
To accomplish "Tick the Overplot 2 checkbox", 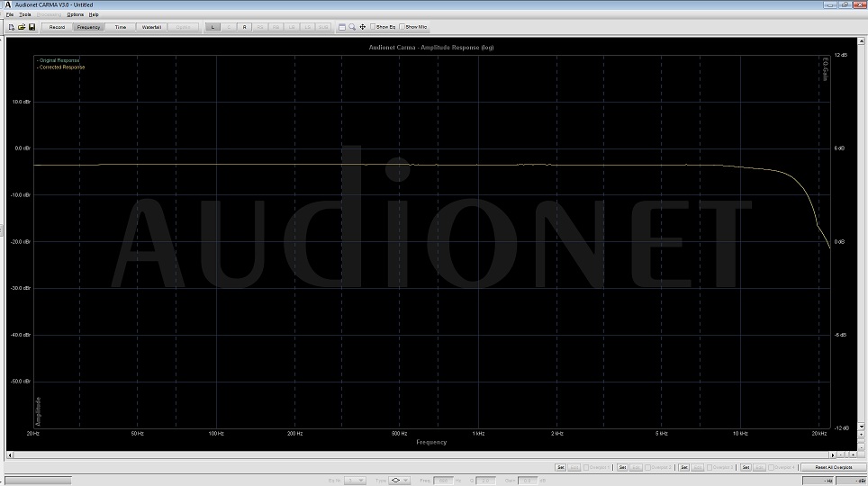I will [647, 468].
